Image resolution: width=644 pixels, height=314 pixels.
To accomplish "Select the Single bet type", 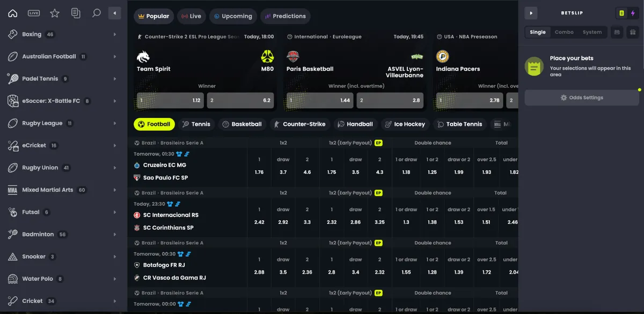I will (538, 32).
